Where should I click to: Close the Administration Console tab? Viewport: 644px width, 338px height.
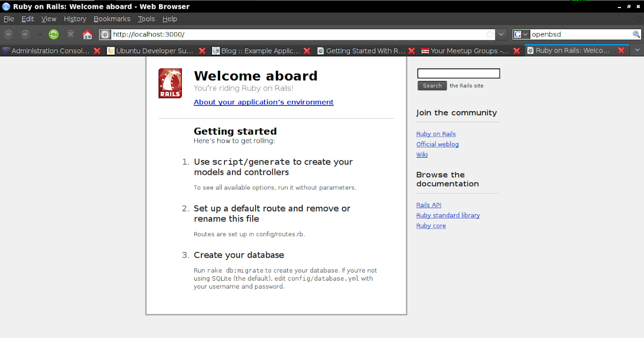(x=97, y=51)
